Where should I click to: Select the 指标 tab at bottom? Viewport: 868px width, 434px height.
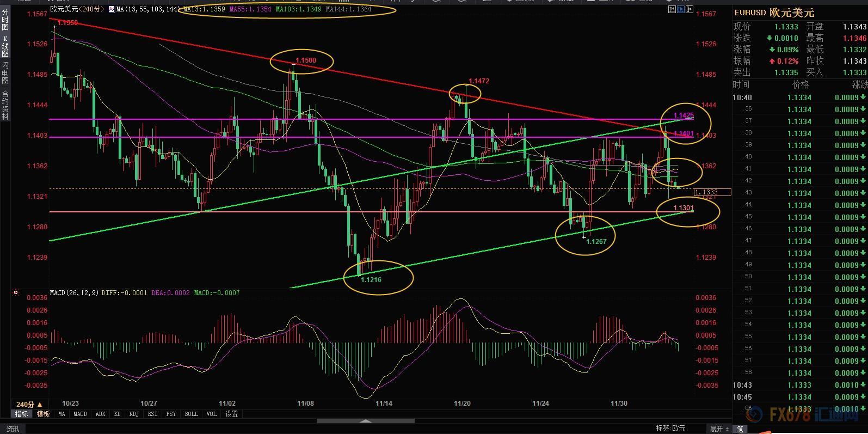pos(22,414)
